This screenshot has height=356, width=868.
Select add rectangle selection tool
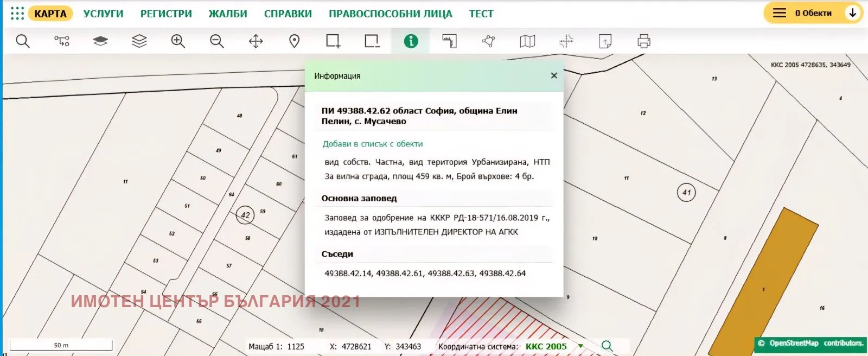tap(333, 41)
